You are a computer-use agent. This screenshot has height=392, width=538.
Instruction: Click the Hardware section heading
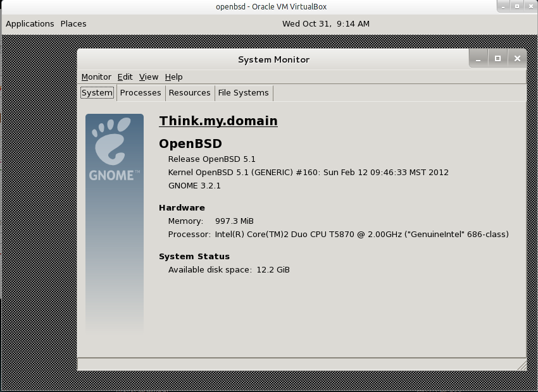[182, 207]
